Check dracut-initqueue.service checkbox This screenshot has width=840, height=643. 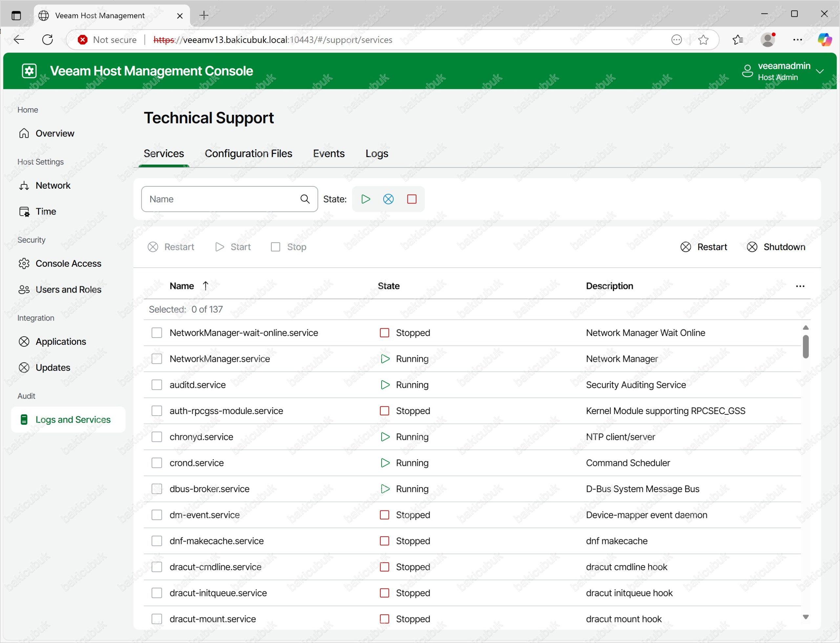click(157, 593)
